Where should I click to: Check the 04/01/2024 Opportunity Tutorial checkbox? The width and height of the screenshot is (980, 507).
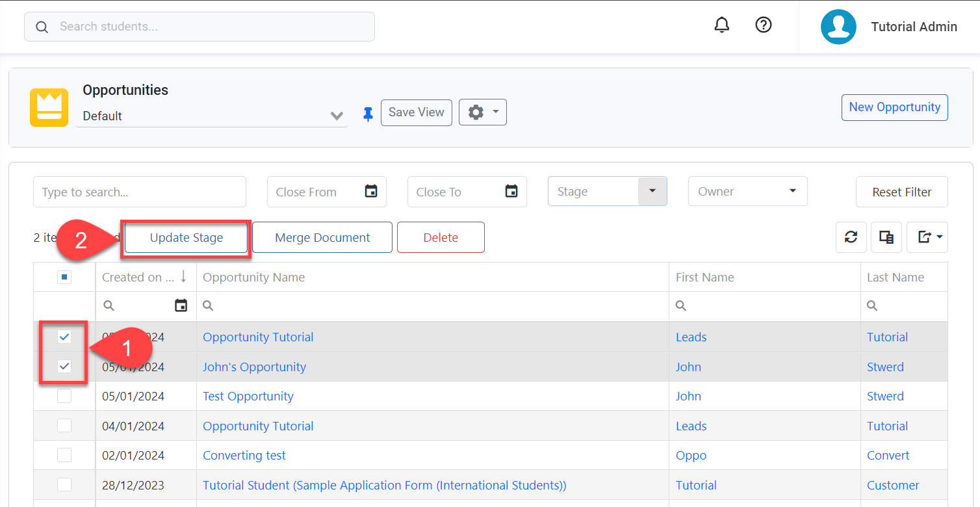[64, 426]
